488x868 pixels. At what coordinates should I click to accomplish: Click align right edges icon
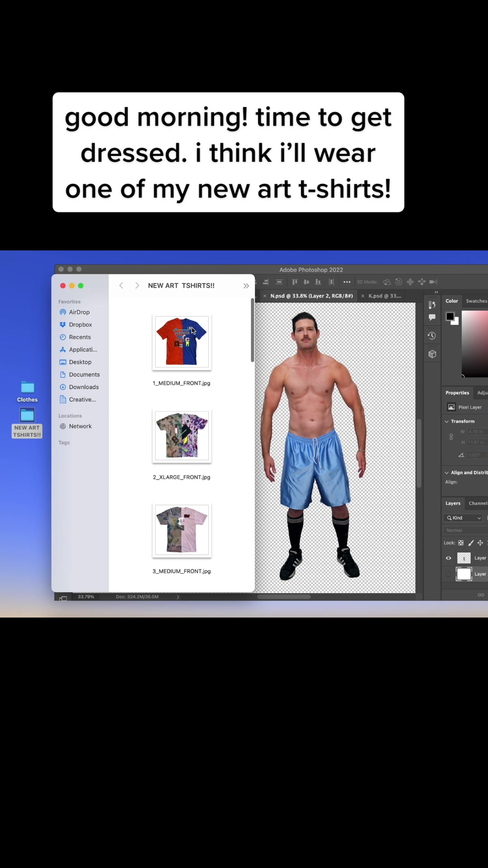tap(266, 282)
